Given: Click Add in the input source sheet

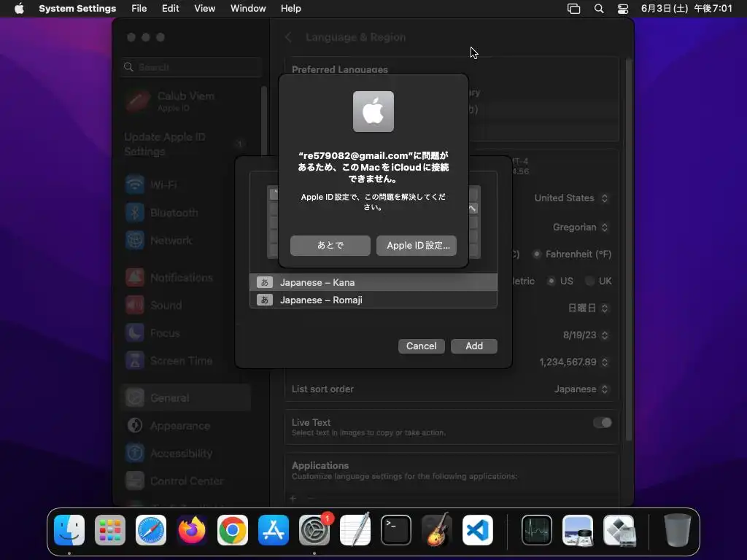Looking at the screenshot, I should pos(474,346).
